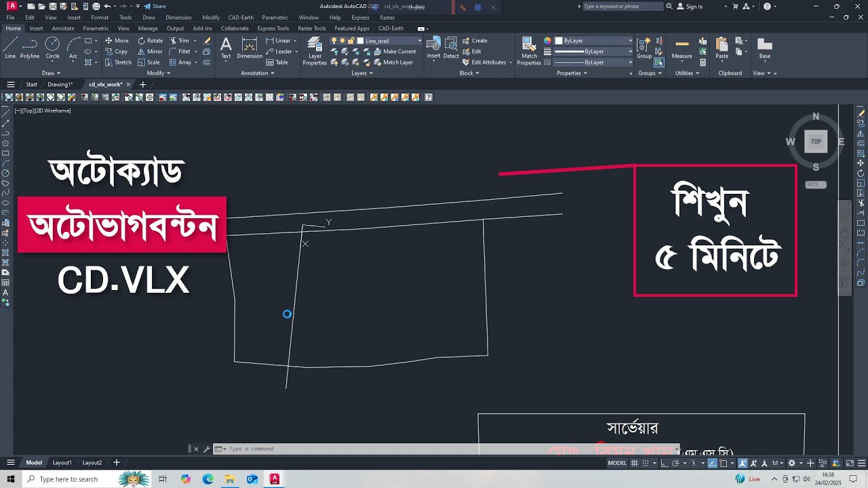The image size is (868, 488).
Task: Open Layer Properties manager
Action: pos(315,51)
